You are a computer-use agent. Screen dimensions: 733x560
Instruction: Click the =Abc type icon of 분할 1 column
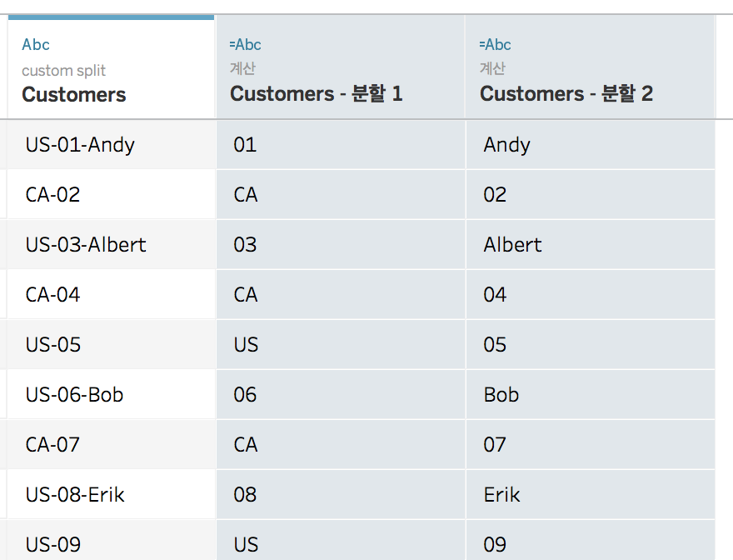point(245,45)
